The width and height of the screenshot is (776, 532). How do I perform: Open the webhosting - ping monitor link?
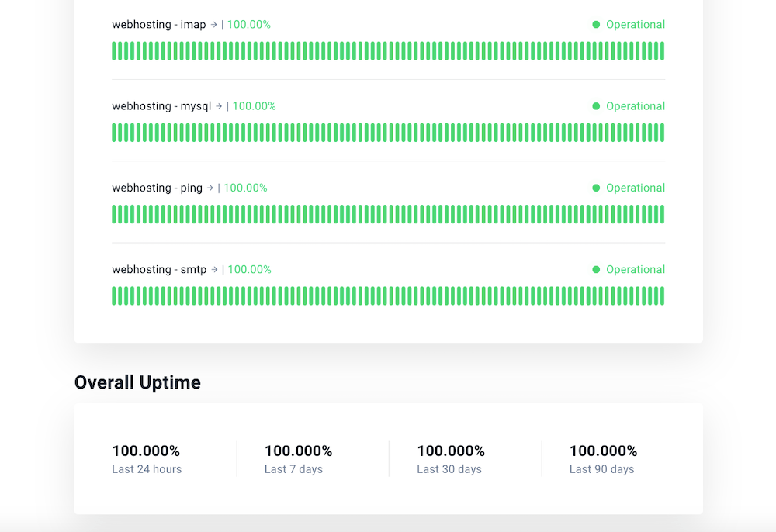(x=158, y=188)
